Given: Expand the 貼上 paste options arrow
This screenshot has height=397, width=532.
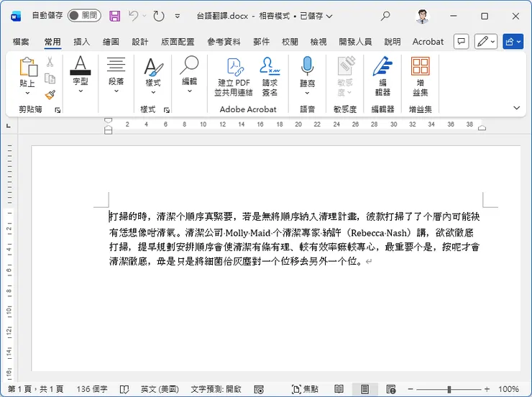Looking at the screenshot, I should click(x=27, y=93).
